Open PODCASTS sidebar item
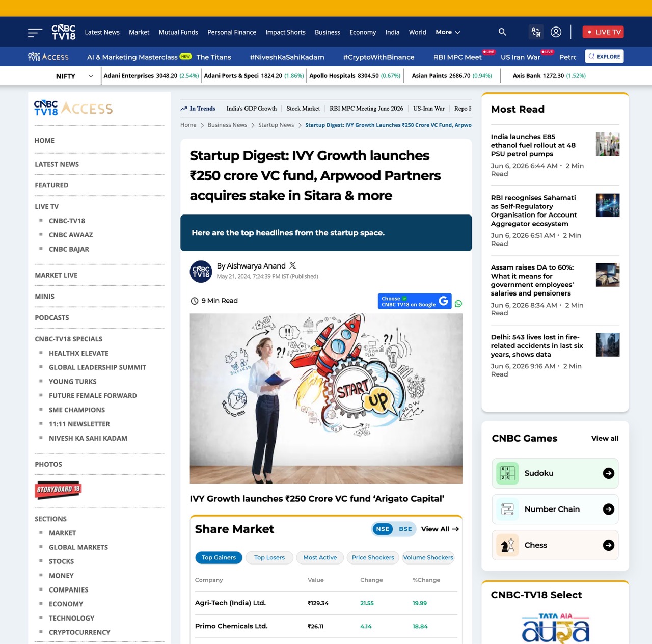The width and height of the screenshot is (652, 644). pyautogui.click(x=52, y=317)
